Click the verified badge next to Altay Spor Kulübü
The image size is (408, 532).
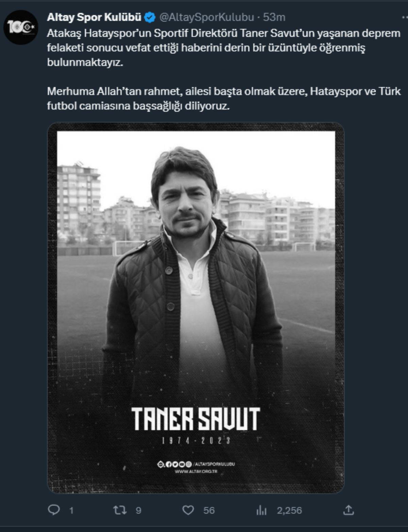pos(150,17)
